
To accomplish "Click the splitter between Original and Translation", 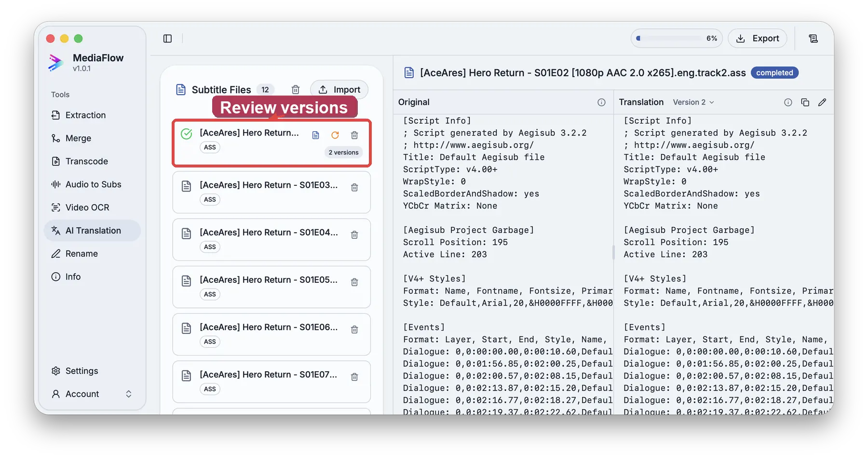I will [613, 252].
